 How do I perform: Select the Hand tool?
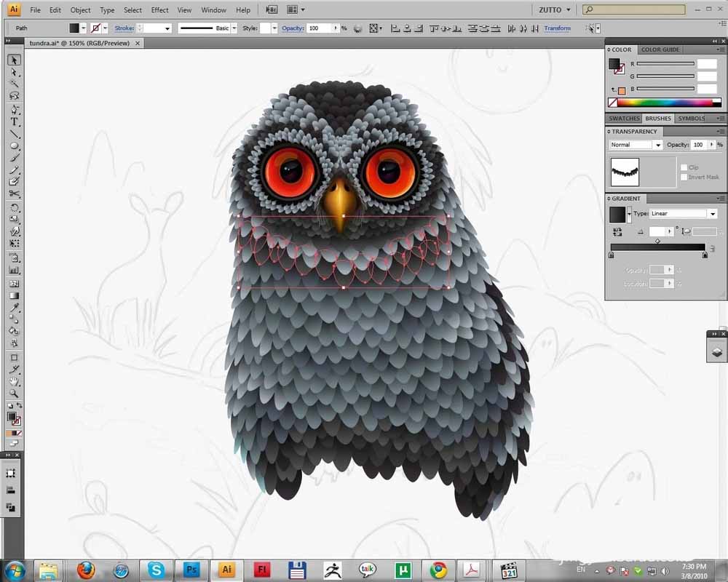coord(14,381)
